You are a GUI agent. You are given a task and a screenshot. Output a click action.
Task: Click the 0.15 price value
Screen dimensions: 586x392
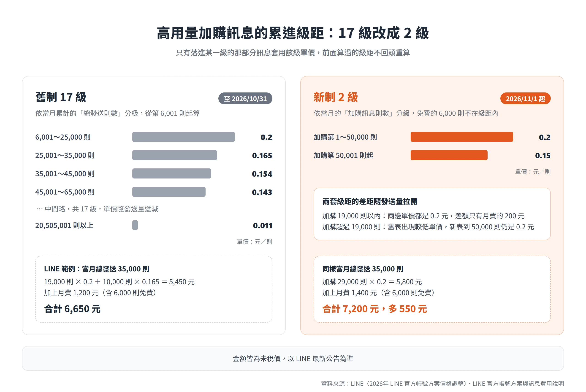point(543,156)
